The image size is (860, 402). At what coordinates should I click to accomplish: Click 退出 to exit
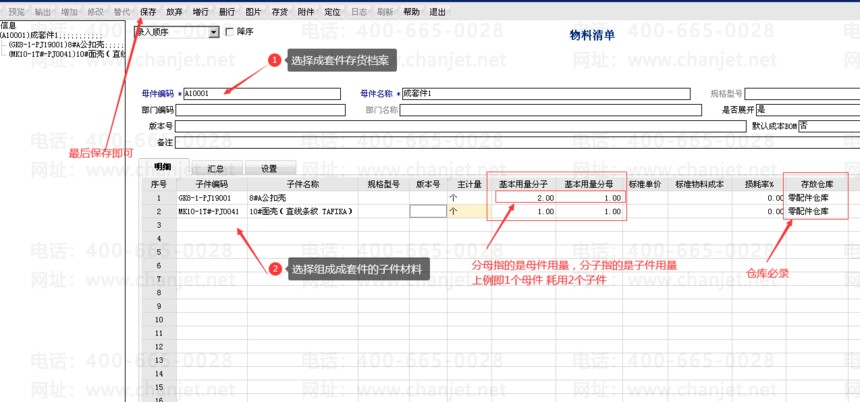(x=437, y=12)
